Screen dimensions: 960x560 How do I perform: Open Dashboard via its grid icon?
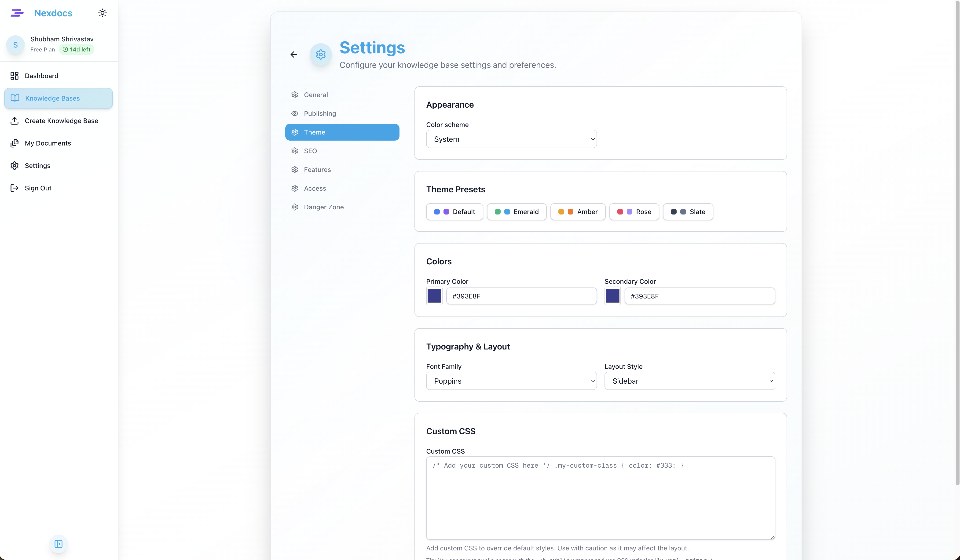[15, 76]
